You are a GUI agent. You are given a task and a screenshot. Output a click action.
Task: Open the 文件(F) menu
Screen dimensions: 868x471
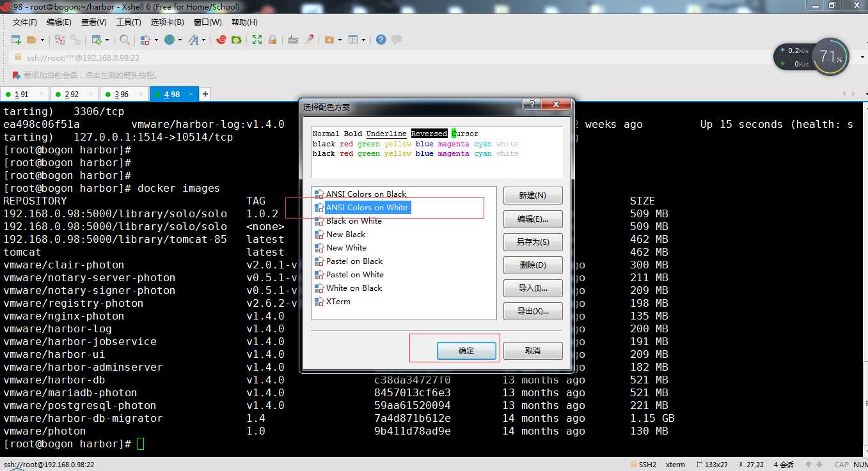[25, 22]
